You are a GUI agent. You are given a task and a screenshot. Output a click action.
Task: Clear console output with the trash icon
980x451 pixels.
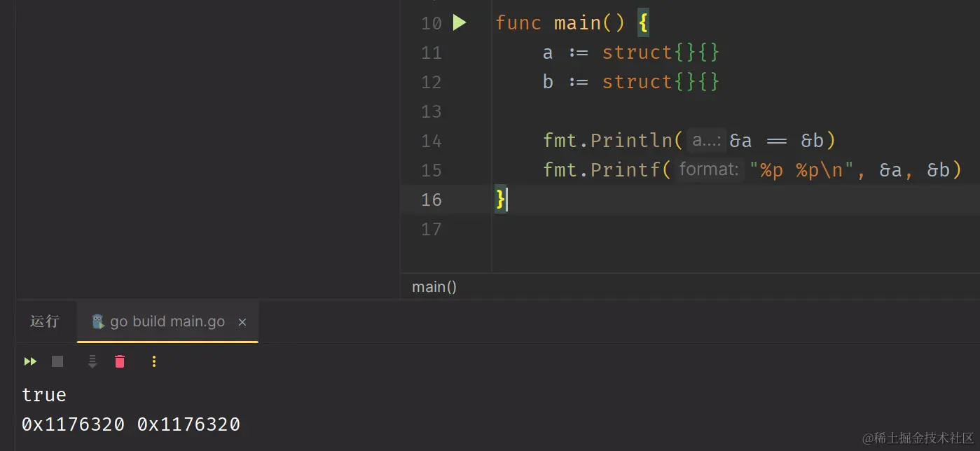[x=119, y=361]
